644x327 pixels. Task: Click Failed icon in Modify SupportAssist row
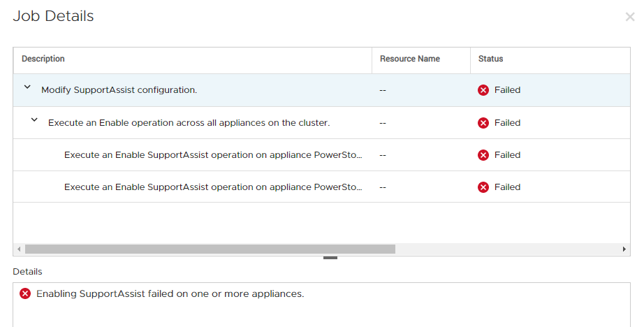[483, 90]
